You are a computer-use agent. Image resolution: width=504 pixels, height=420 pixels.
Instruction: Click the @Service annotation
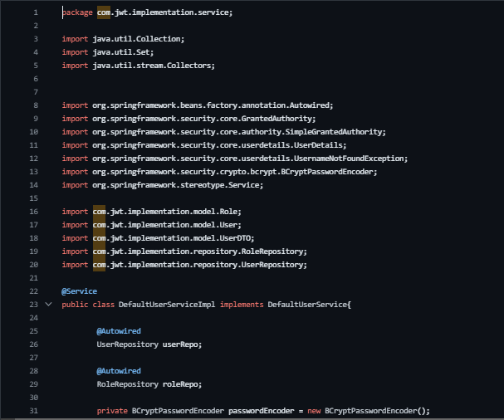click(x=80, y=291)
